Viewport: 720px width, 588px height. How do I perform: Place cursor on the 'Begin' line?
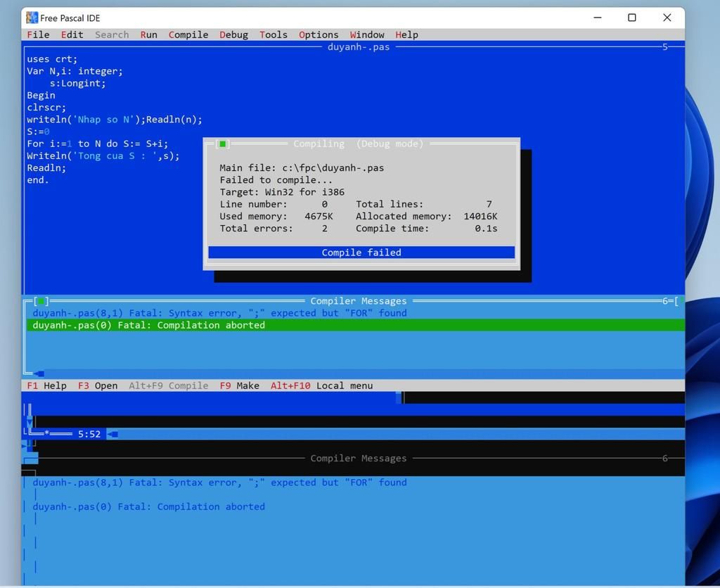41,96
